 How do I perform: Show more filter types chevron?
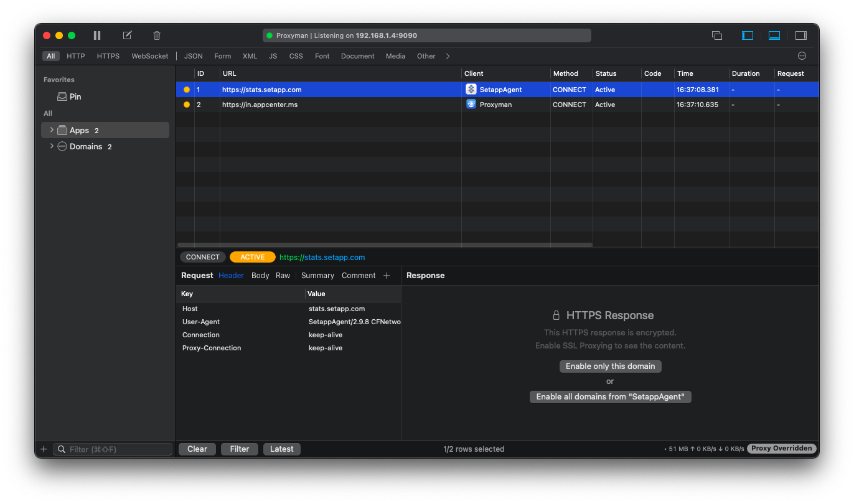448,56
